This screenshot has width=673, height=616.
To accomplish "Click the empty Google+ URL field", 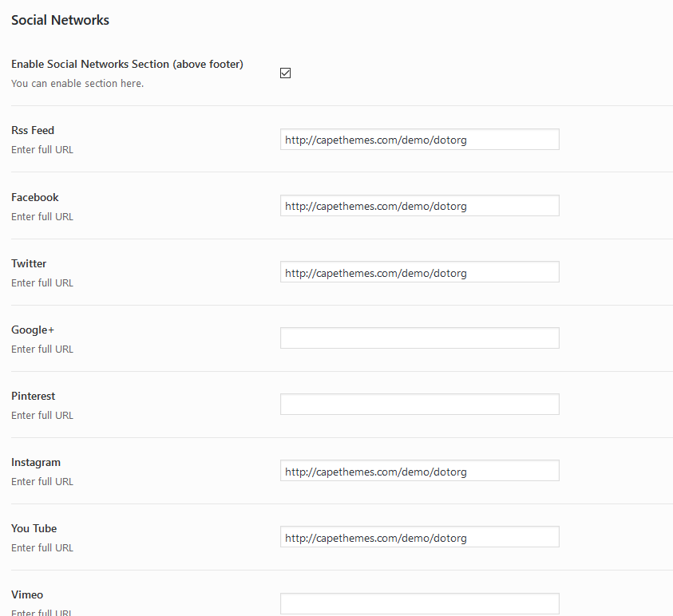I will pyautogui.click(x=419, y=338).
